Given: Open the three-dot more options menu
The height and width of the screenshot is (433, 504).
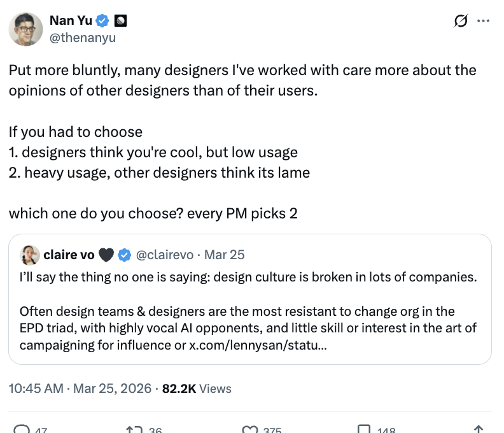Looking at the screenshot, I should point(484,21).
